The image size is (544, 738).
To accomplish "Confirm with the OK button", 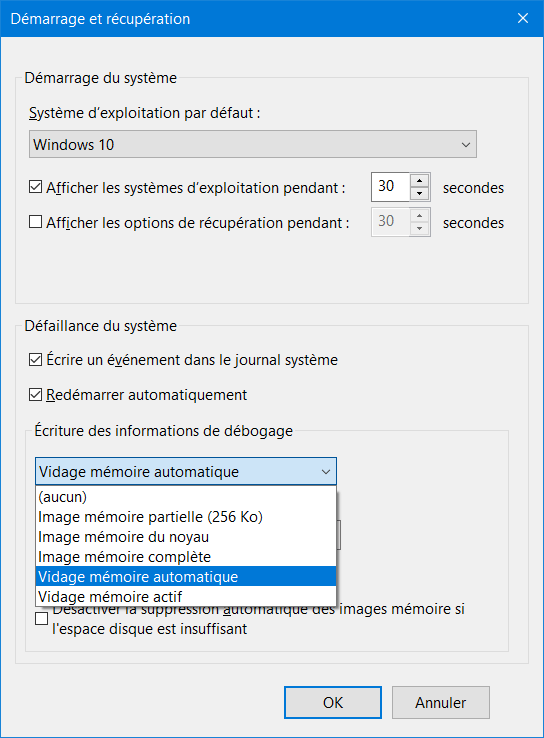I will (x=333, y=703).
